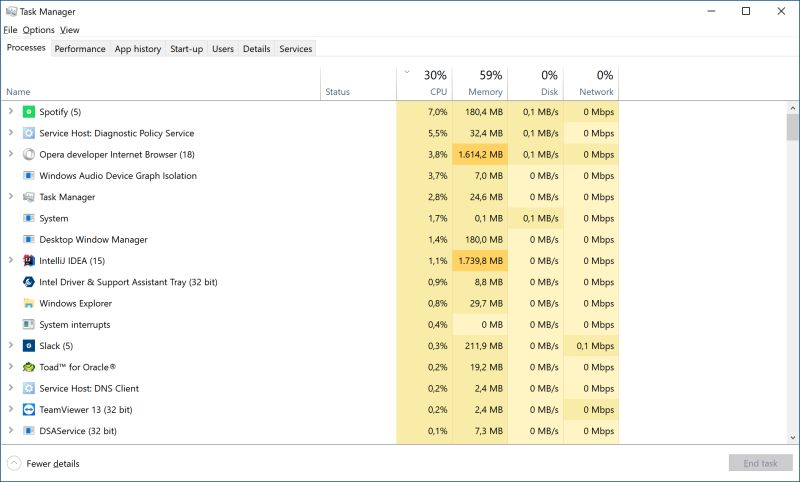Expand Service Host: Diagnostic Policy Service
This screenshot has width=800, height=482.
point(11,133)
